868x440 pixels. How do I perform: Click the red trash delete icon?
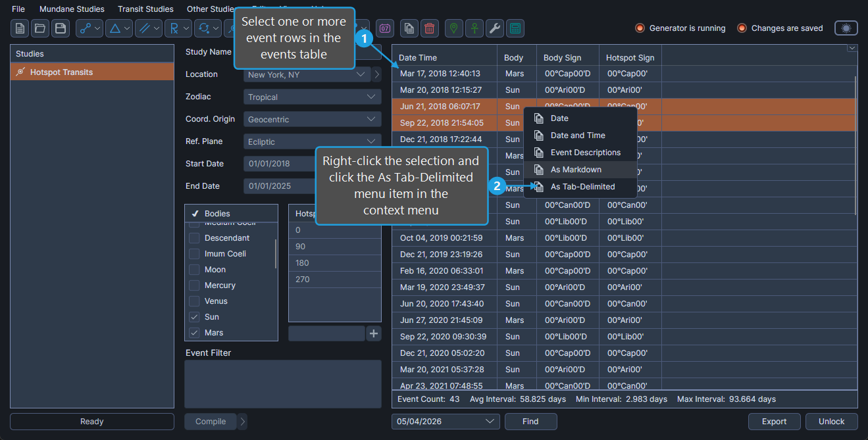tap(430, 28)
